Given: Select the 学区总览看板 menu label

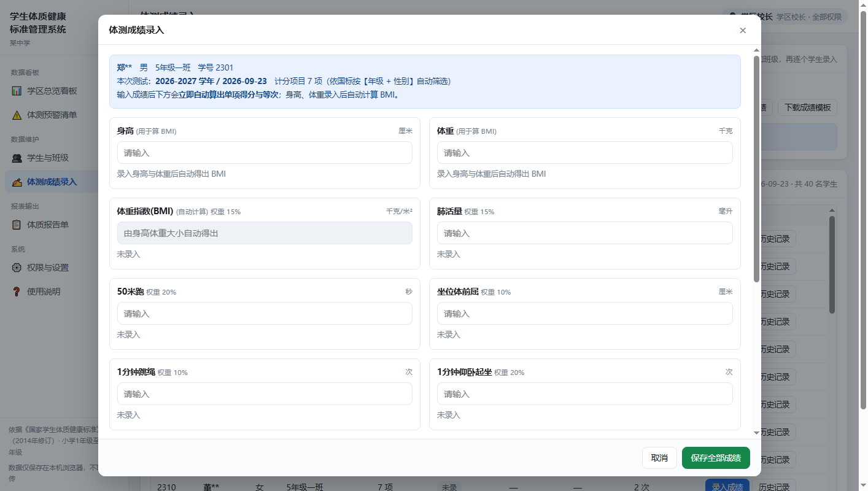Looking at the screenshot, I should point(52,91).
